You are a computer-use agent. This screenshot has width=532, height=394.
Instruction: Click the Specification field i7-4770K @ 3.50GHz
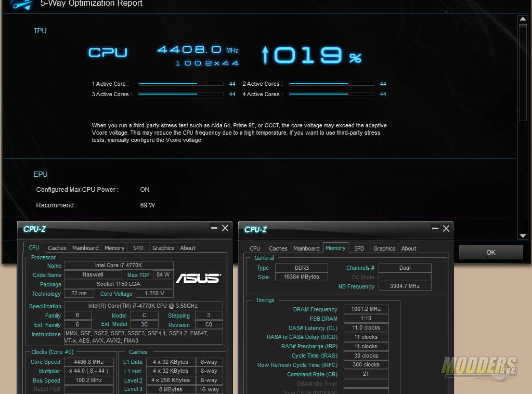[143, 306]
